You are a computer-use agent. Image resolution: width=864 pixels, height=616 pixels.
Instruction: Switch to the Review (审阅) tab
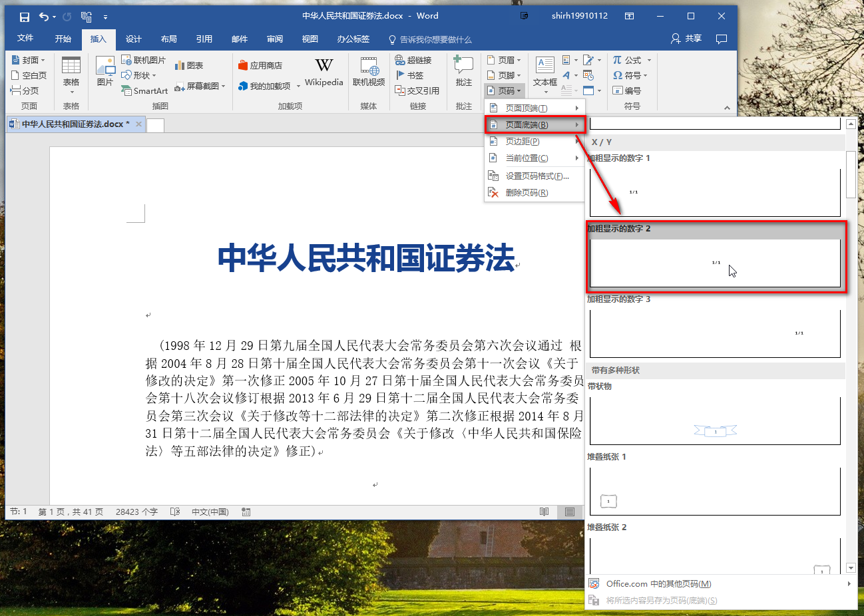(275, 39)
